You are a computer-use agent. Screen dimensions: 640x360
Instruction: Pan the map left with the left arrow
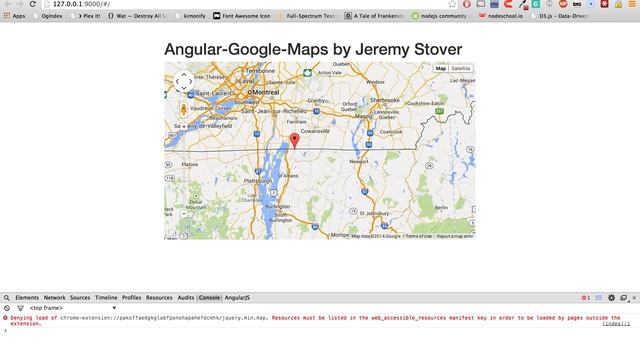pyautogui.click(x=177, y=82)
